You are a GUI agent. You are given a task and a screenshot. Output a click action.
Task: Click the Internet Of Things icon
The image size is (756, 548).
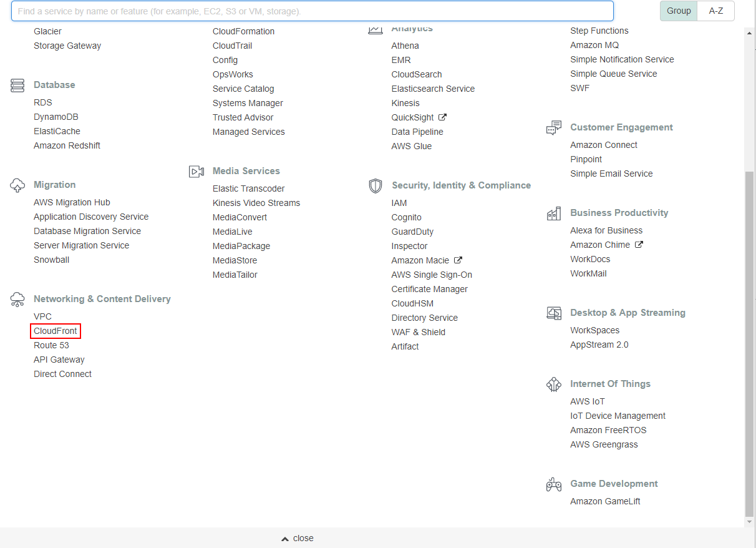pos(554,384)
